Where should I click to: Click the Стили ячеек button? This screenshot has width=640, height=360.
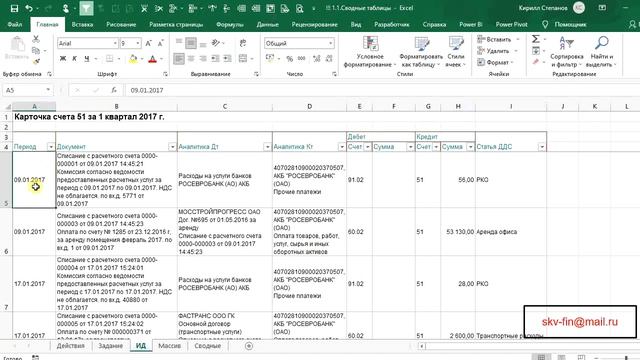tap(456, 51)
